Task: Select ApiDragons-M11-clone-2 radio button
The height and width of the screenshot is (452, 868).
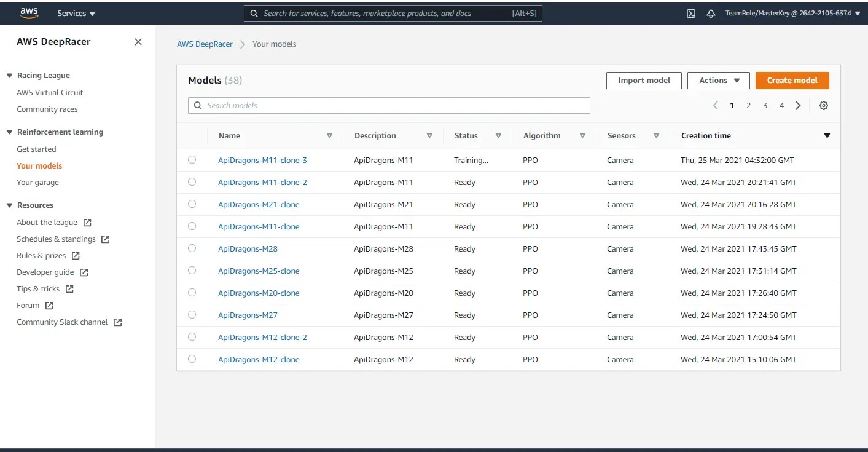Action: 192,182
